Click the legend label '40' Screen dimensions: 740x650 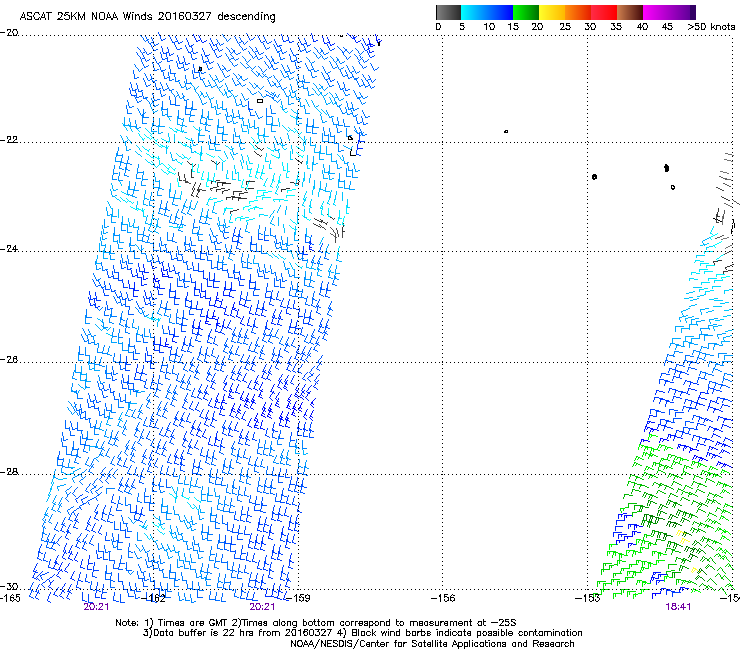pos(642,27)
